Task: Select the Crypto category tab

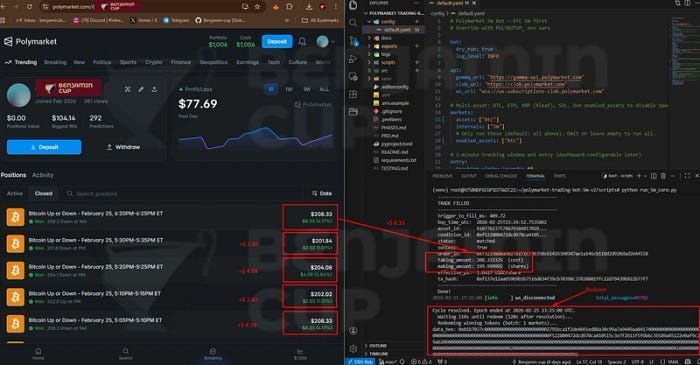Action: (x=154, y=62)
